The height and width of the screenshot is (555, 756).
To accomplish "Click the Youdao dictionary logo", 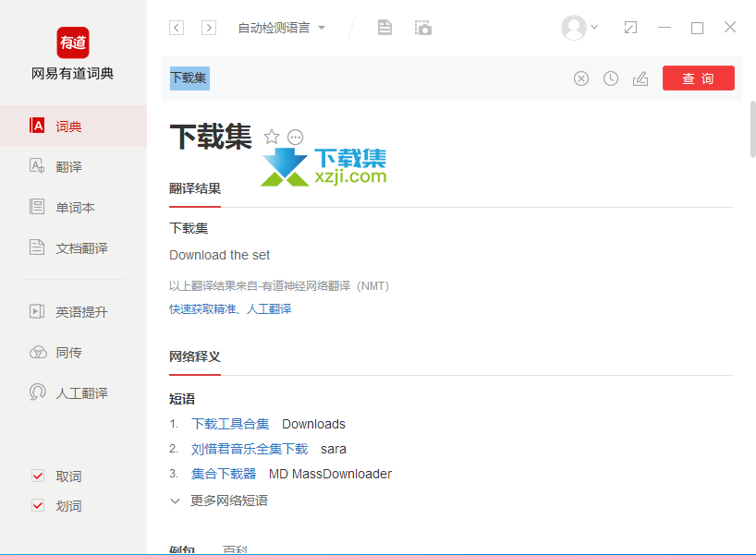I will coord(73,42).
